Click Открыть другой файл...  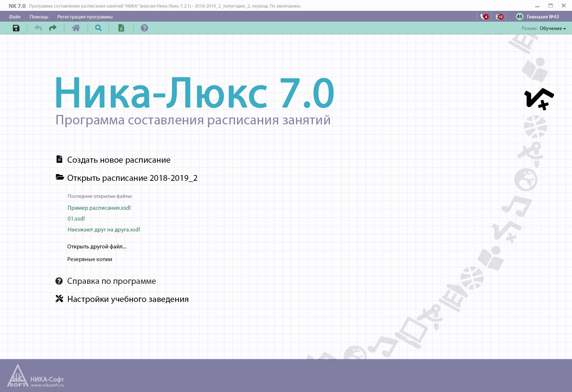click(x=97, y=247)
